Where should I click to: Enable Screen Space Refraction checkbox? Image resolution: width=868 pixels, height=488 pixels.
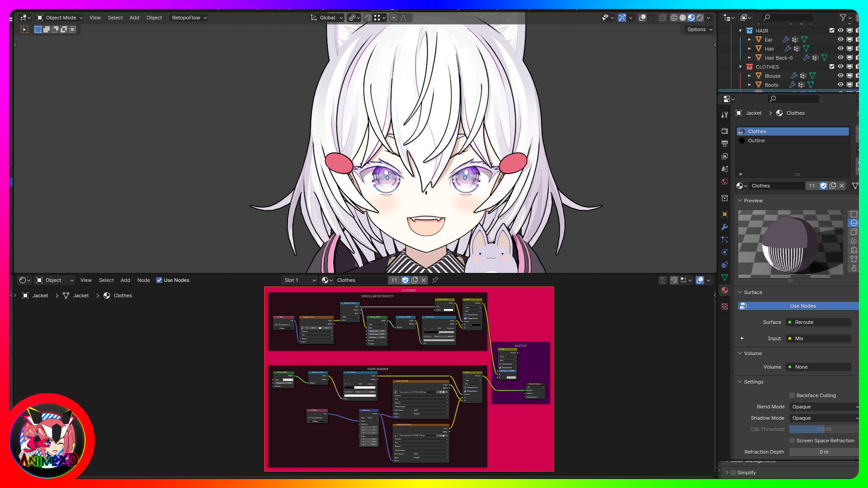tap(792, 441)
